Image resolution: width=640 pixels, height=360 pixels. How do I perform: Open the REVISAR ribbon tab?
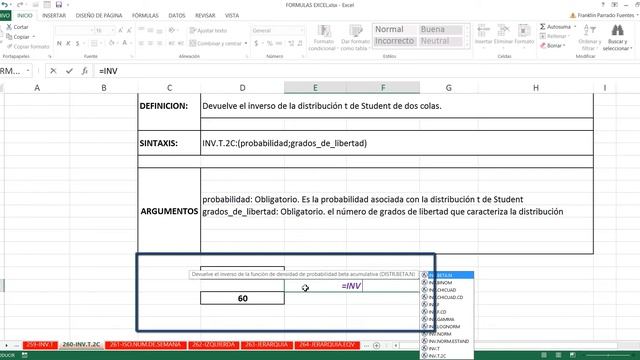point(205,16)
